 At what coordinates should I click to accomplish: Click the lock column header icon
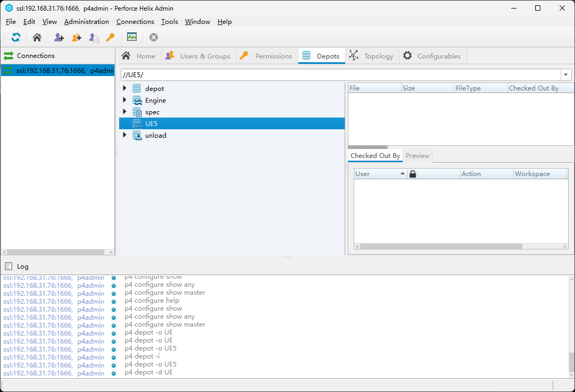point(413,174)
